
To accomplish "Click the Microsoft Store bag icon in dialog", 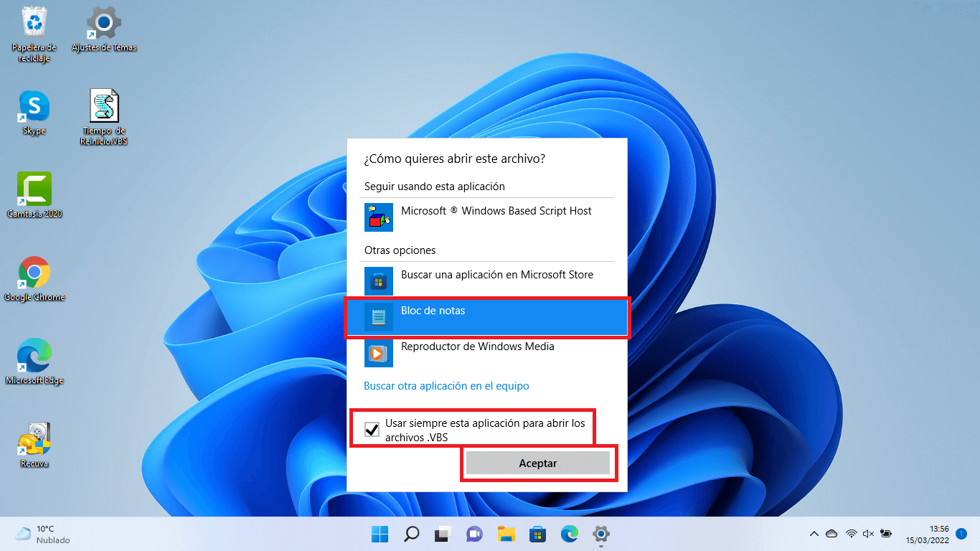I will (x=379, y=281).
